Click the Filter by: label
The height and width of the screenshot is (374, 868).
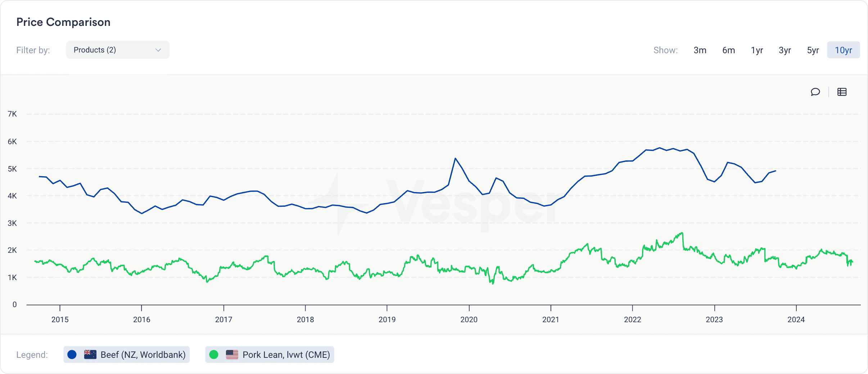point(33,50)
